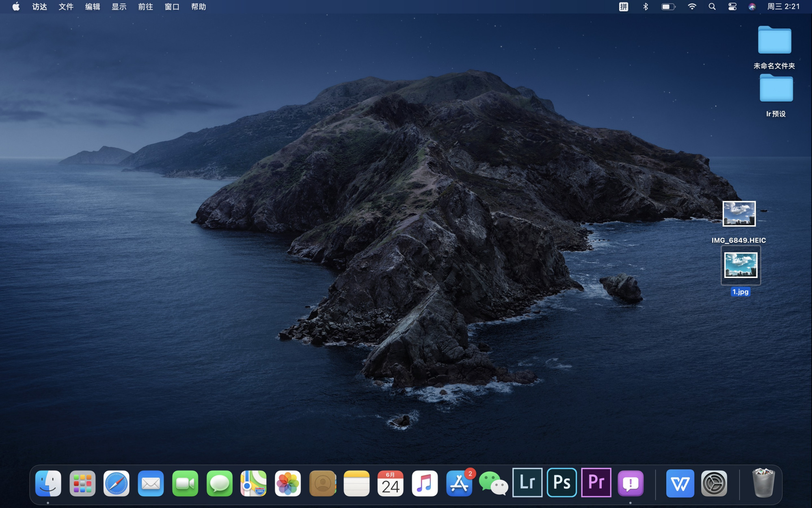Open Bluetooth status menu
This screenshot has height=508, width=812.
[646, 7]
